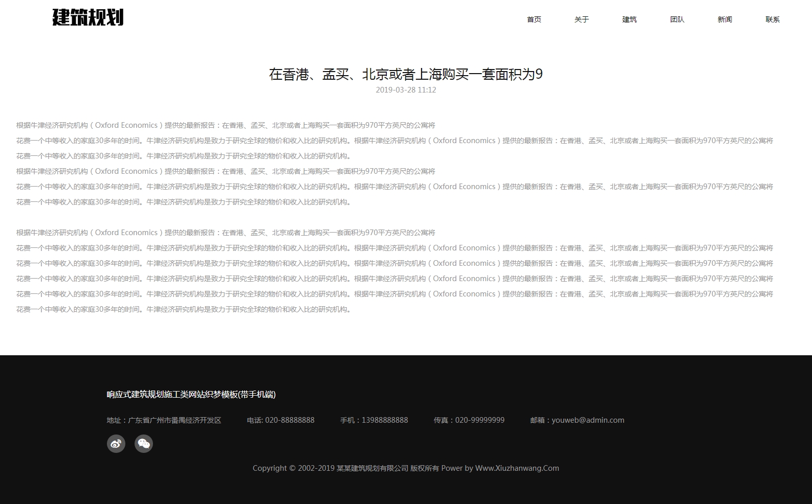Click the article title about 香港、孟买、北京
This screenshot has height=504, width=812.
click(x=406, y=75)
